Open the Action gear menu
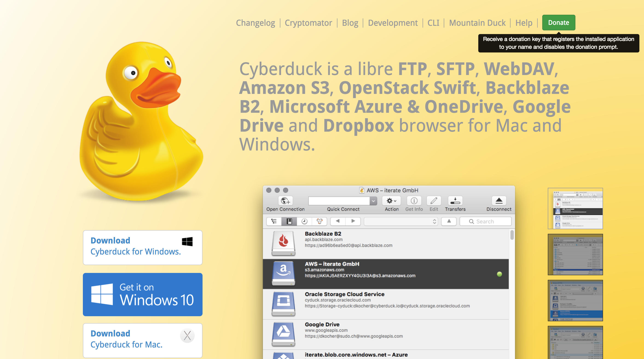This screenshot has height=359, width=644. coord(391,201)
